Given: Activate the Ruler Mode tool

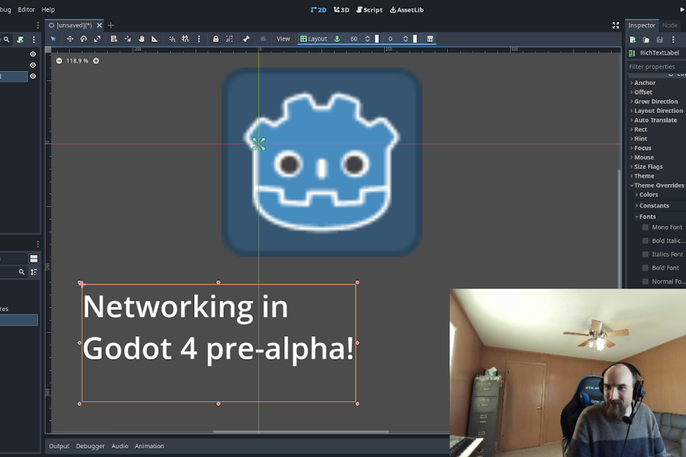Looking at the screenshot, I should [154, 39].
